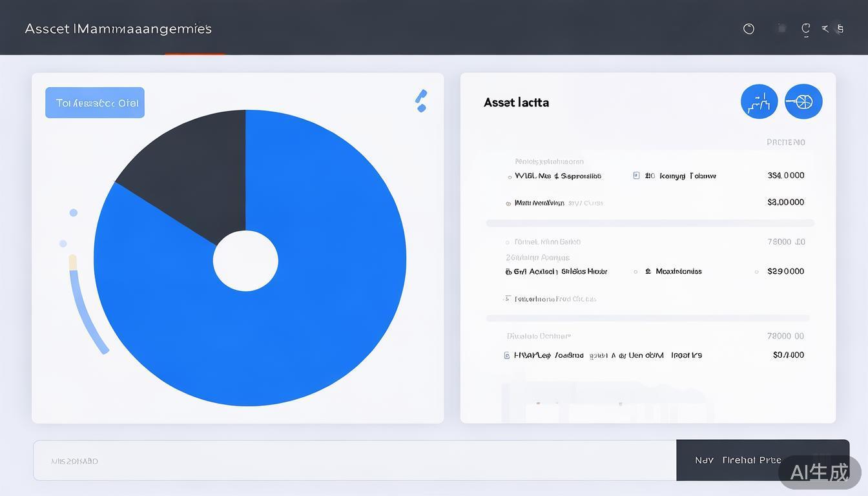868x496 pixels.
Task: Toggle the radio marker on the first asset row
Action: pyautogui.click(x=508, y=175)
